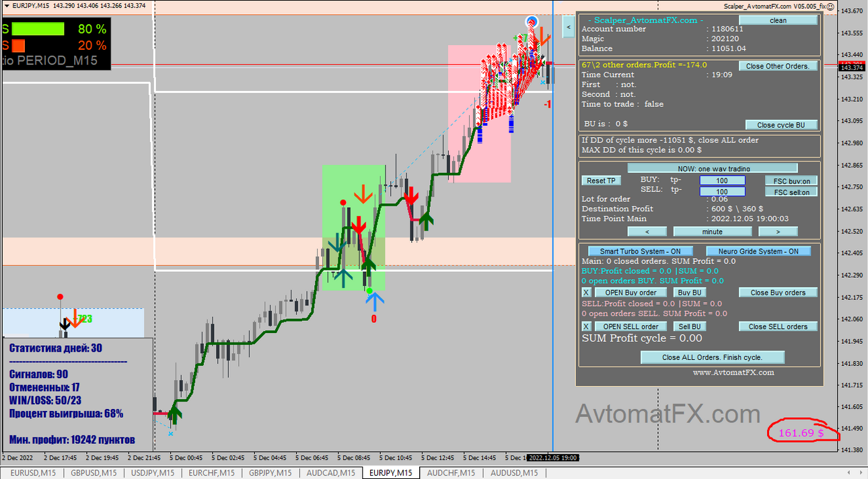Toggle NOW: one way trading mode
868x479 pixels.
(x=713, y=168)
